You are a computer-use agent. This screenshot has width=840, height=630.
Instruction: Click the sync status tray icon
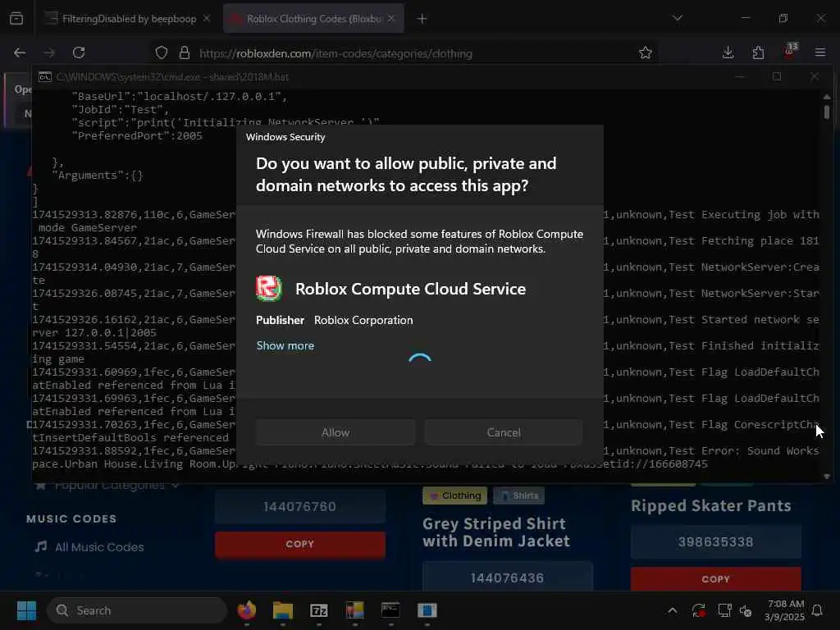(699, 610)
